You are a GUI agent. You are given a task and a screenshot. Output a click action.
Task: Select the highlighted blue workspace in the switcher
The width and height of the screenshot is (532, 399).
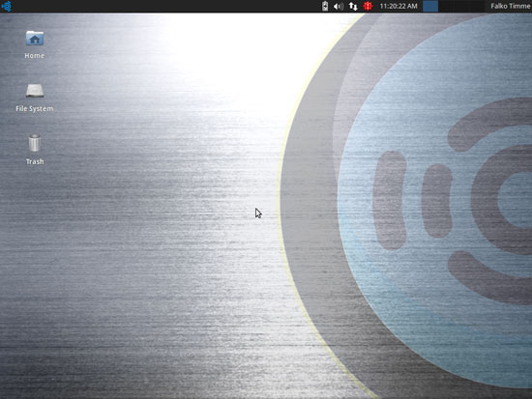430,6
